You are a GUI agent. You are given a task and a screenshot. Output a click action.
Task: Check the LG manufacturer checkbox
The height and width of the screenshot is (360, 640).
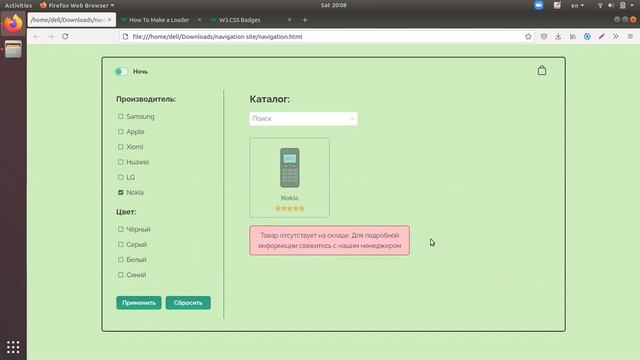tap(120, 177)
